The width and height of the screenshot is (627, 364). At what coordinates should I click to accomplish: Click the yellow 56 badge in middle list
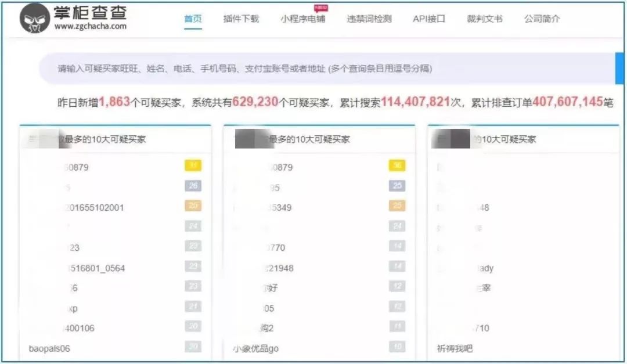click(397, 166)
